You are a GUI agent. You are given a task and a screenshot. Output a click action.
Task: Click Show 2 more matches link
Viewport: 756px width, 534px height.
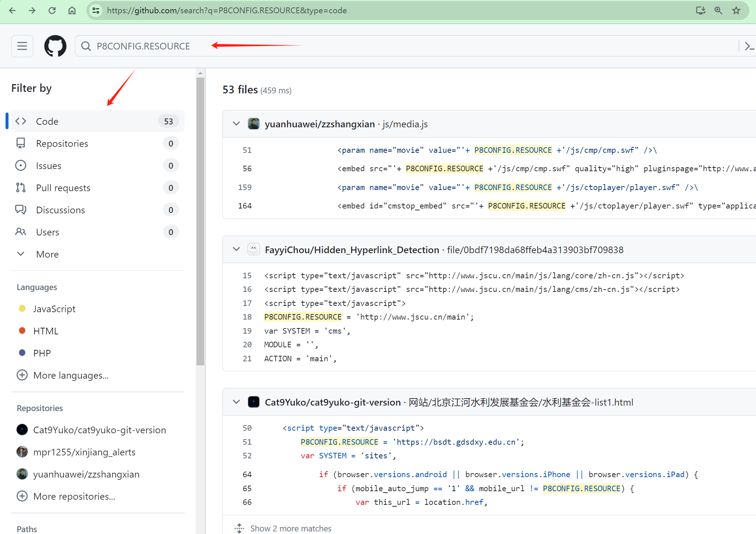pyautogui.click(x=291, y=528)
